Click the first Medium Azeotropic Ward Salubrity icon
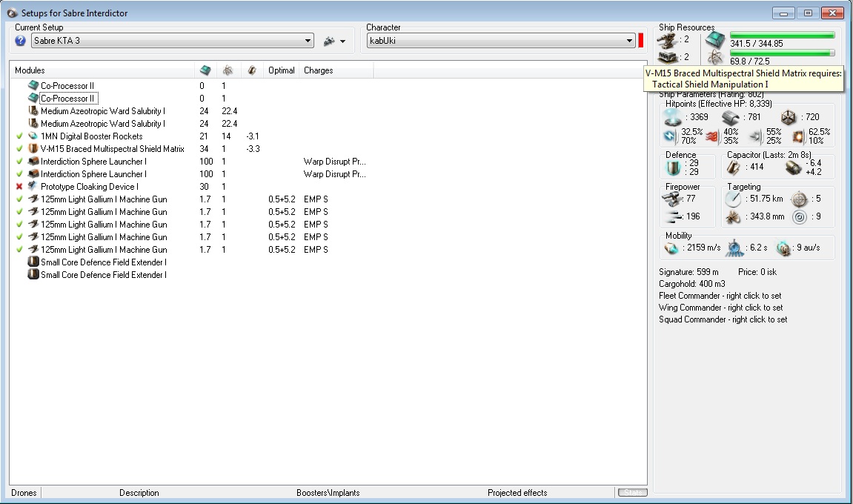The width and height of the screenshot is (853, 504). tap(33, 111)
